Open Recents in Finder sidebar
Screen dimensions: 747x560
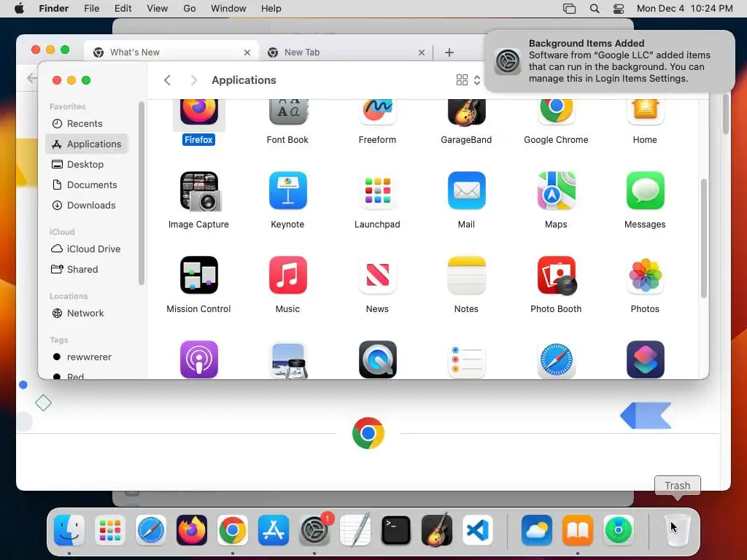(x=87, y=124)
